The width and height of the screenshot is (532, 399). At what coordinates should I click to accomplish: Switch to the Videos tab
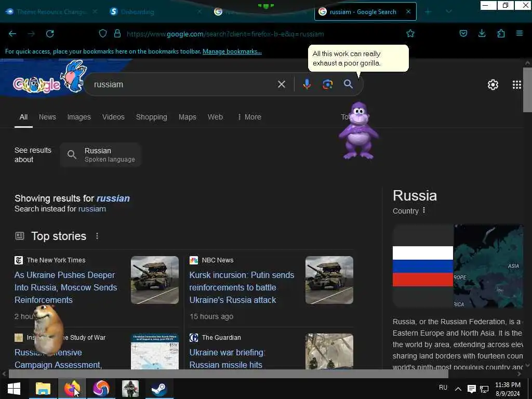[x=113, y=117]
